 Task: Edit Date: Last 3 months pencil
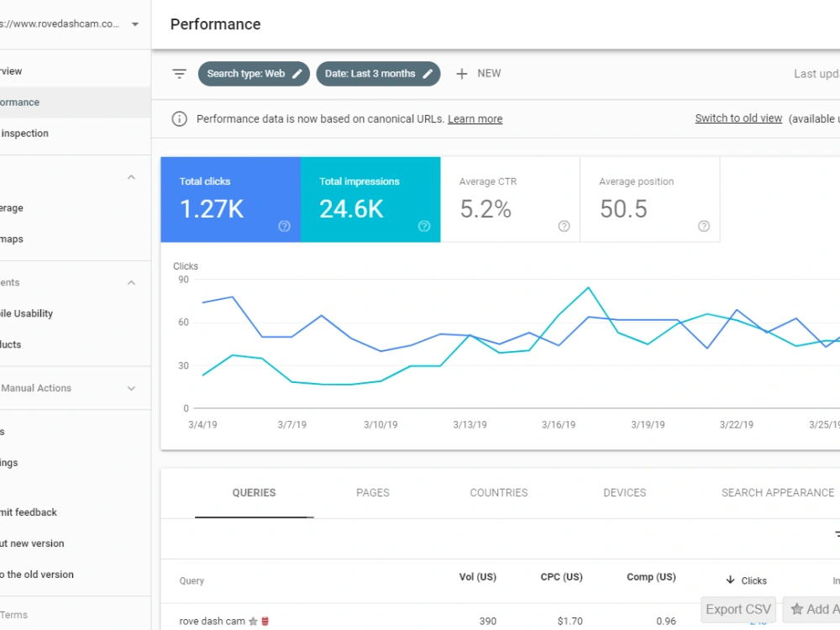coord(428,74)
